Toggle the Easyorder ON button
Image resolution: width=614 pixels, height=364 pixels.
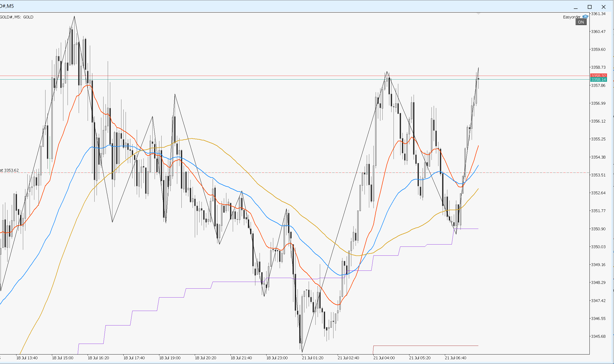click(x=581, y=22)
